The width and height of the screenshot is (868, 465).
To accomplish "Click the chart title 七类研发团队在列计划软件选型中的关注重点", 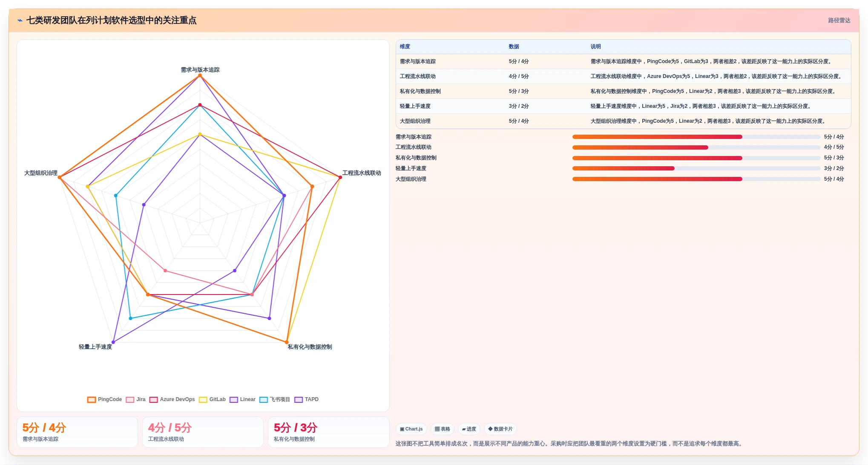I will (112, 20).
